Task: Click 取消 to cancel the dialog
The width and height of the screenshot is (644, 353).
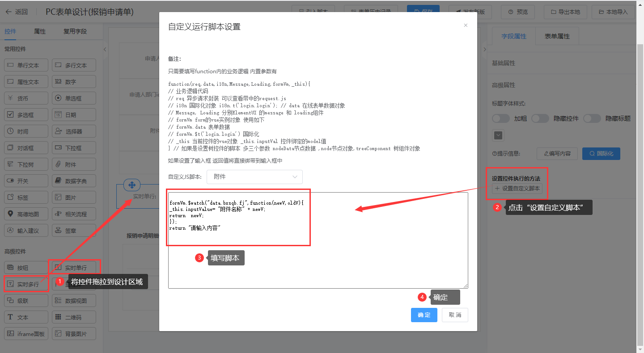Action: (x=455, y=315)
